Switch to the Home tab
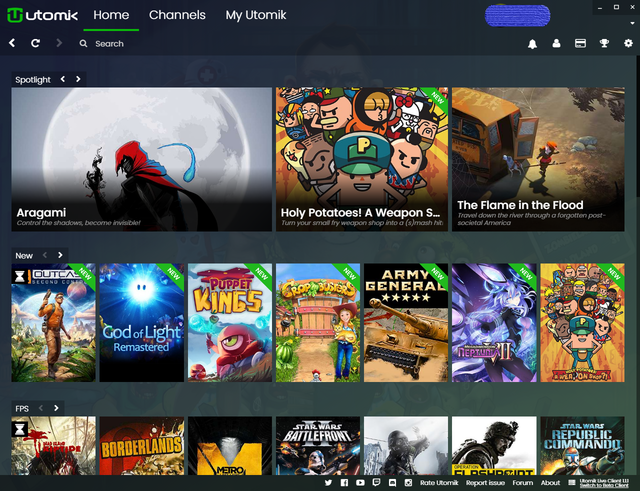 click(111, 15)
